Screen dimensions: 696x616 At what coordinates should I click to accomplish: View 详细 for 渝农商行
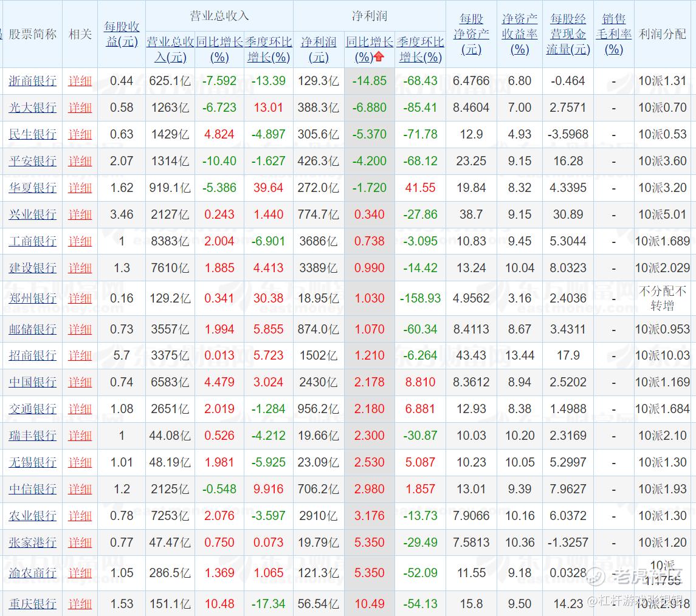point(80,573)
